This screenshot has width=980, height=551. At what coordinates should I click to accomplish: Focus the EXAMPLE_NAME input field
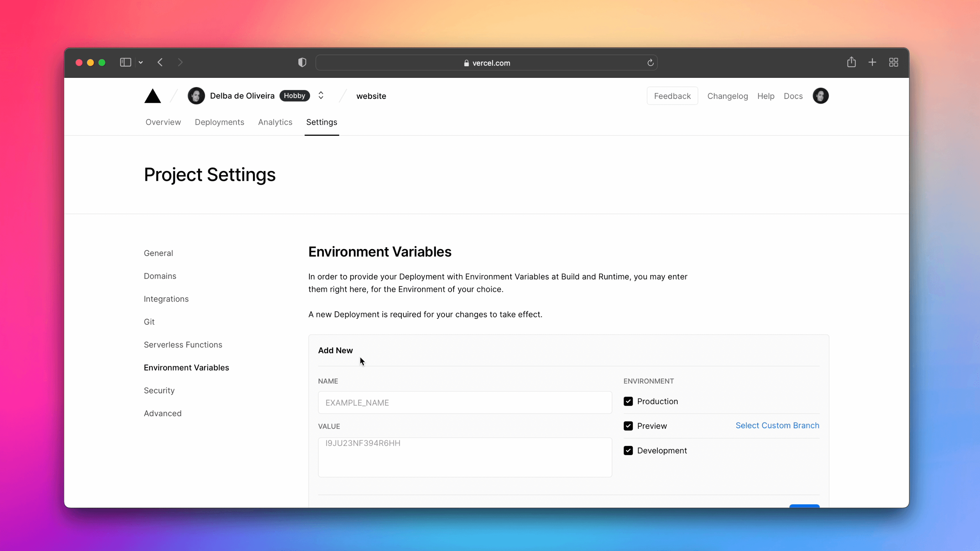pos(465,402)
